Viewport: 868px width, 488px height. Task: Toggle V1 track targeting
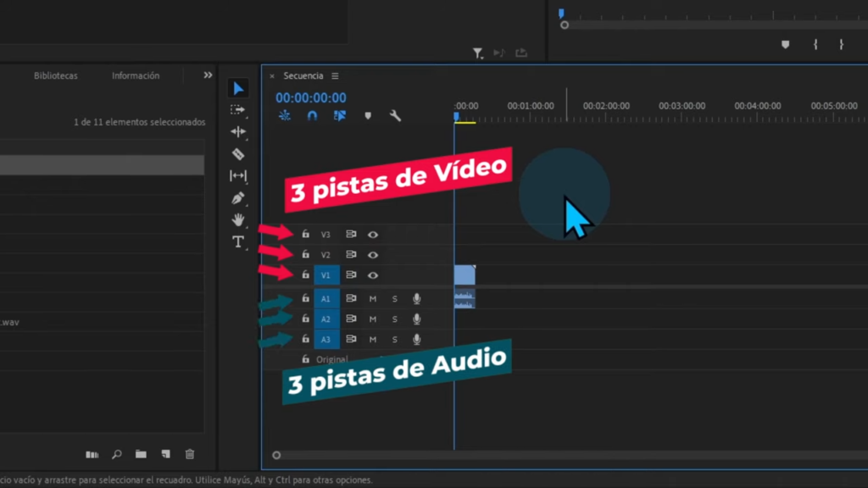(x=326, y=275)
